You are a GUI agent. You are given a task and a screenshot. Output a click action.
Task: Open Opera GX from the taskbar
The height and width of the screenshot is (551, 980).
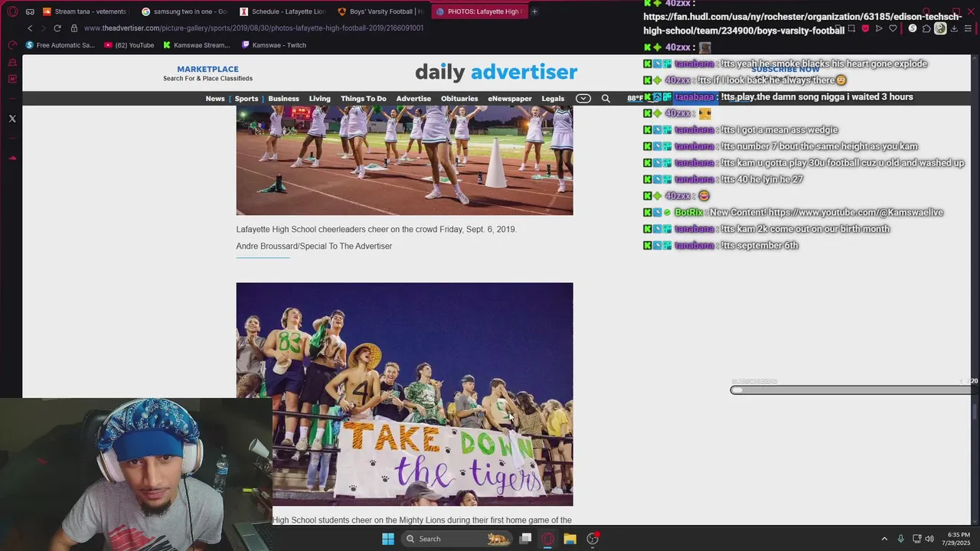[547, 539]
